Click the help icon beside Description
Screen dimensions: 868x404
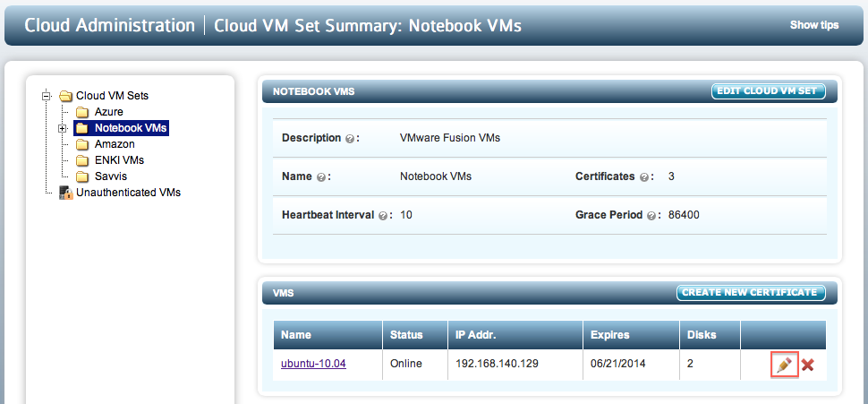coord(349,139)
